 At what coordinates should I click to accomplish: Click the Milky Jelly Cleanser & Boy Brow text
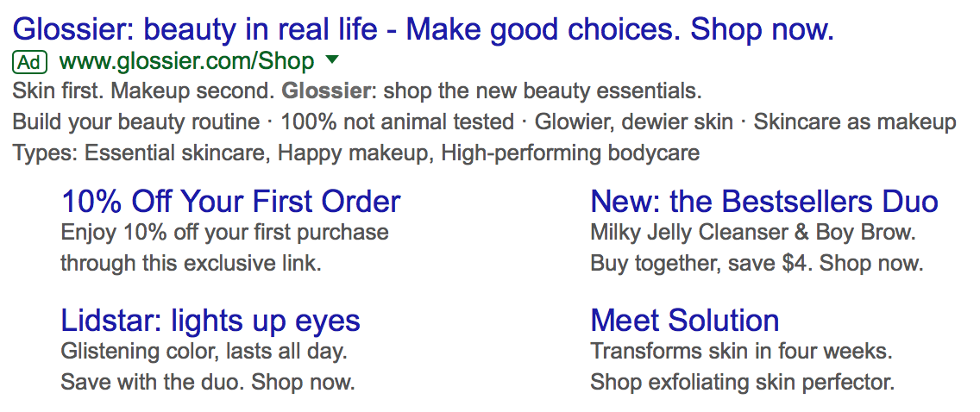(753, 233)
